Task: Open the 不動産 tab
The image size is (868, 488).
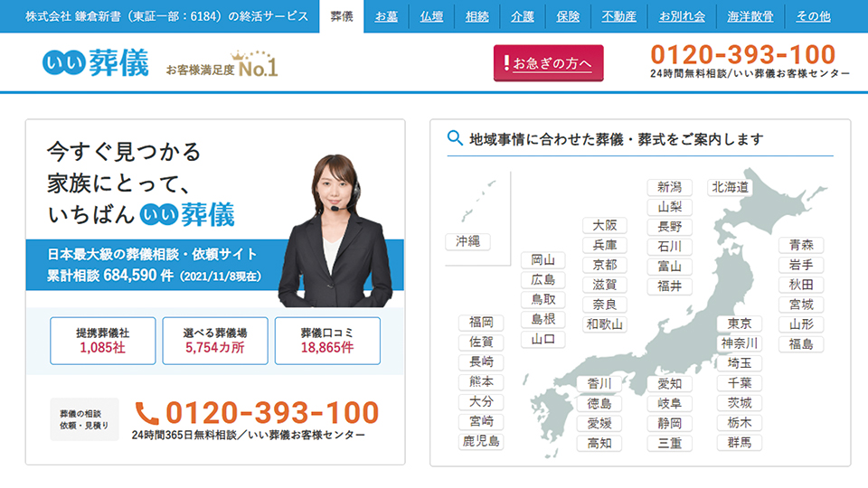Action: pyautogui.click(x=618, y=16)
